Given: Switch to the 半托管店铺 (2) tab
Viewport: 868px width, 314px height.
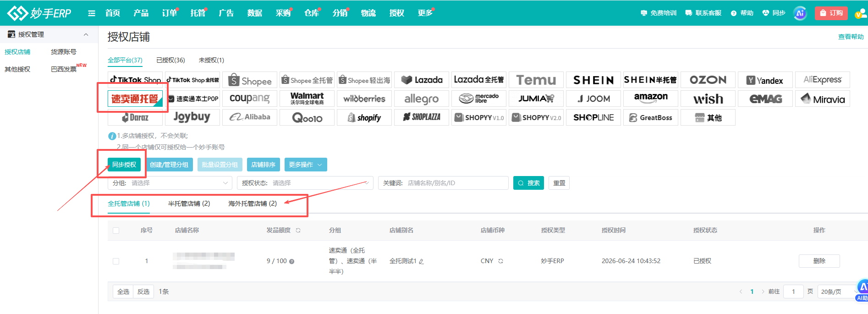Looking at the screenshot, I should pos(189,204).
